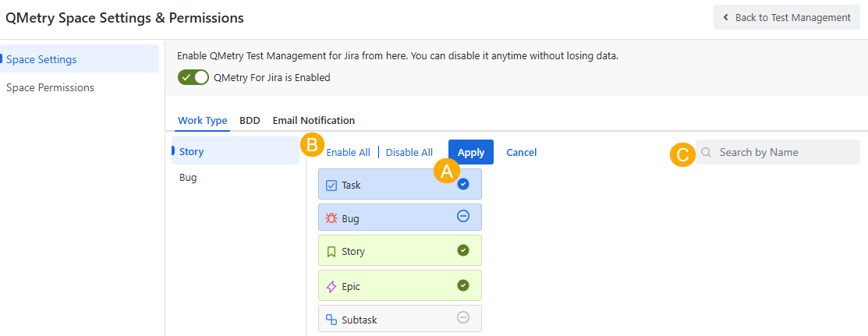The width and height of the screenshot is (868, 336).
Task: Click the back arrow chevron icon
Action: point(726,17)
